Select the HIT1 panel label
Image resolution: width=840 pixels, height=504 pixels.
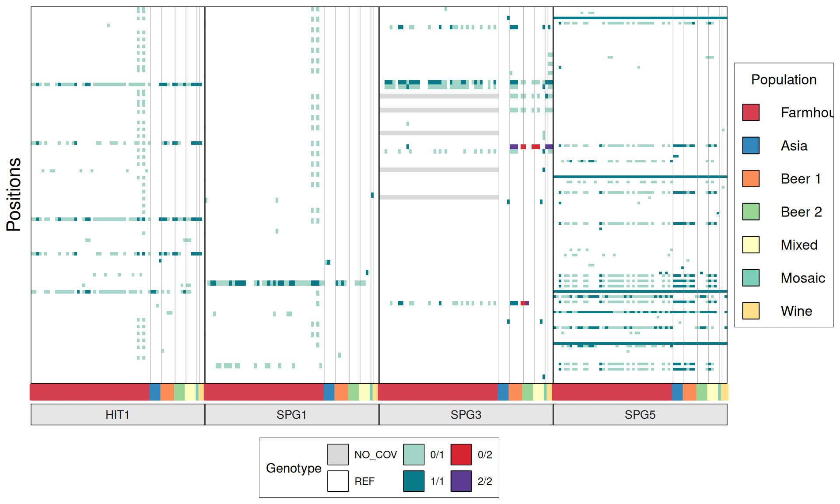[x=118, y=414]
